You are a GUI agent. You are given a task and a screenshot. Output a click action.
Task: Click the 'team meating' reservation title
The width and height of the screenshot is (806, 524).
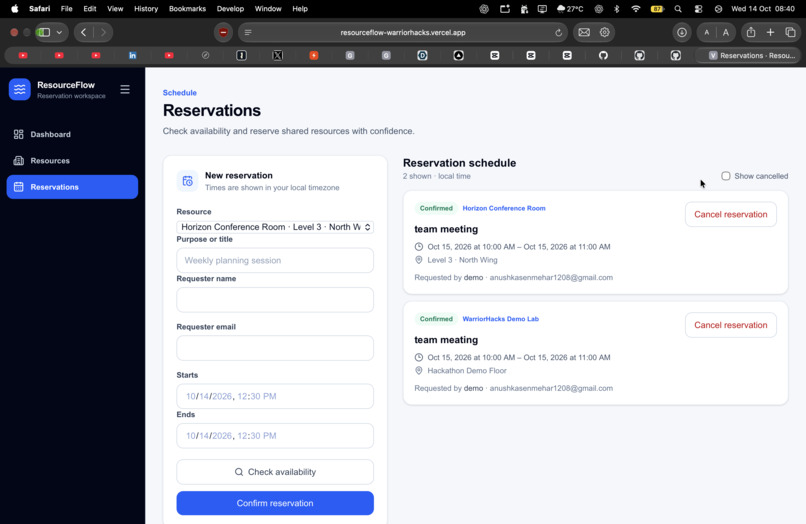coord(446,340)
